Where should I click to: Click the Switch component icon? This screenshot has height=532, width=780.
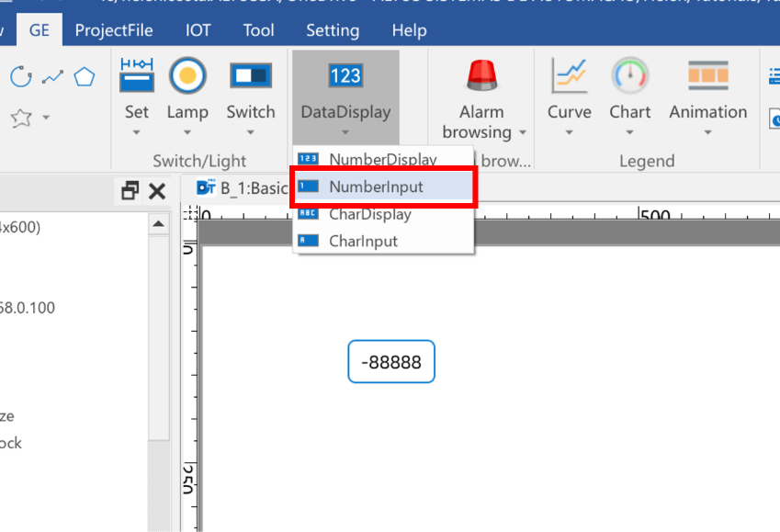click(x=251, y=75)
